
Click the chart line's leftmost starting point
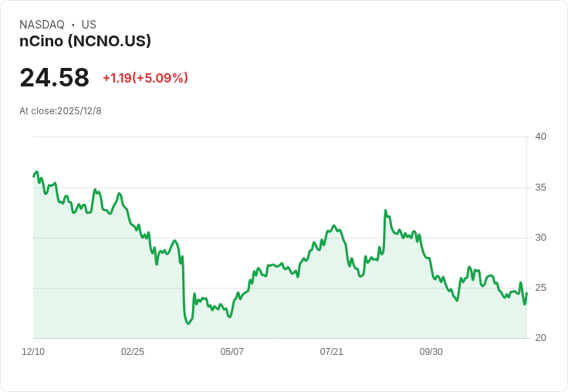pyautogui.click(x=34, y=176)
